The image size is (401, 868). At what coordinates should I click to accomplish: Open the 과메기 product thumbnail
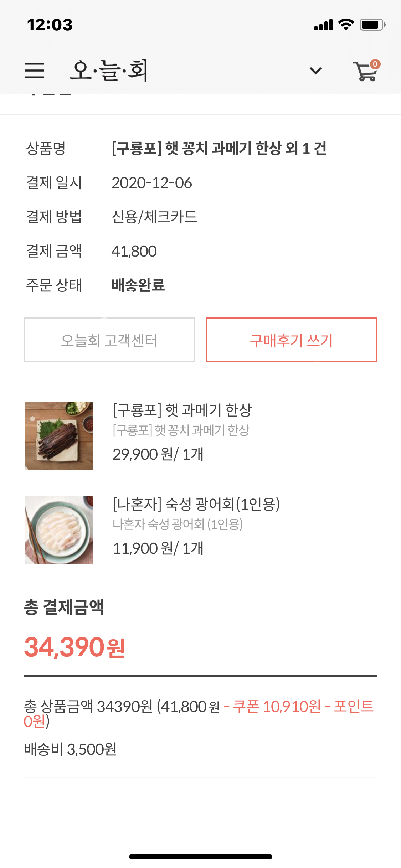(x=59, y=436)
